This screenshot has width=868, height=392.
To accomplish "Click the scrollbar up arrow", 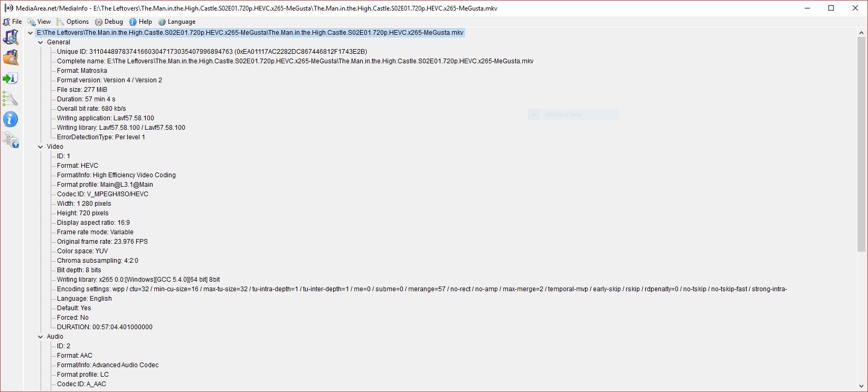I will tap(862, 33).
